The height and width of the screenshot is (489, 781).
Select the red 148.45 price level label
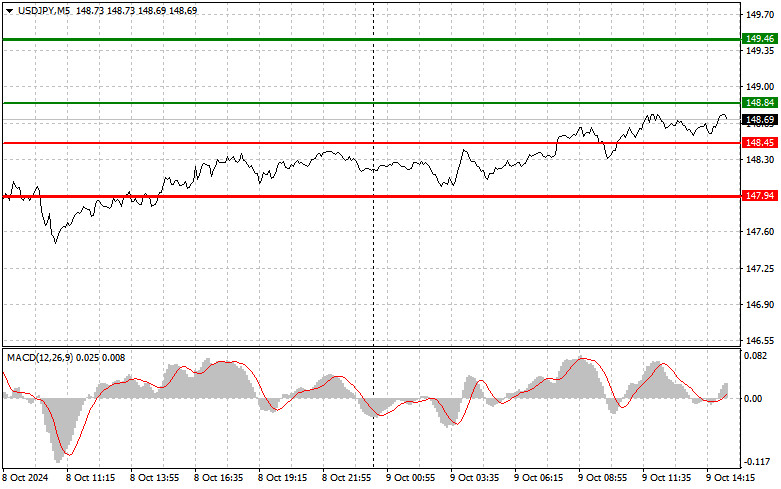point(760,143)
